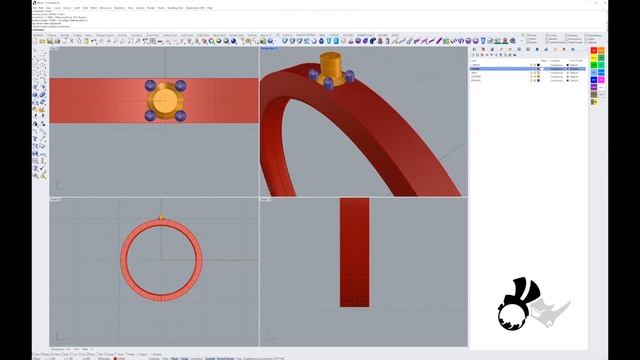Toggle Planar in the status bar

[x=174, y=358]
